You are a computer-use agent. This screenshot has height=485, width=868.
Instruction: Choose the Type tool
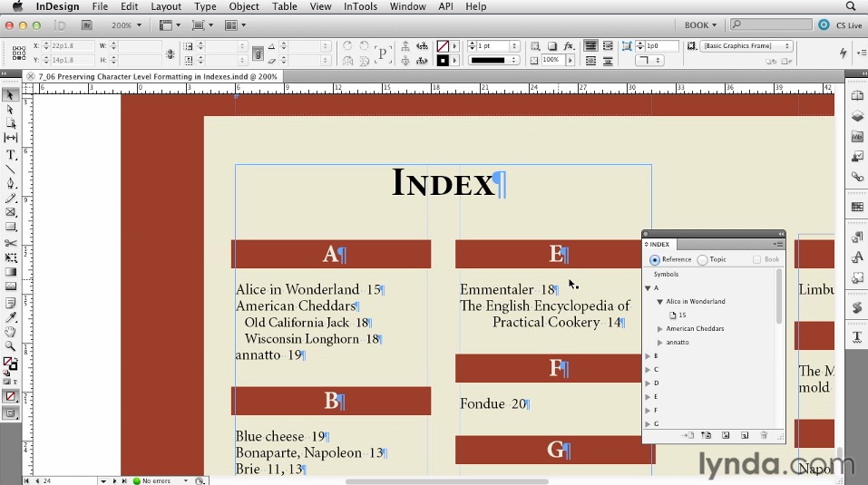10,155
